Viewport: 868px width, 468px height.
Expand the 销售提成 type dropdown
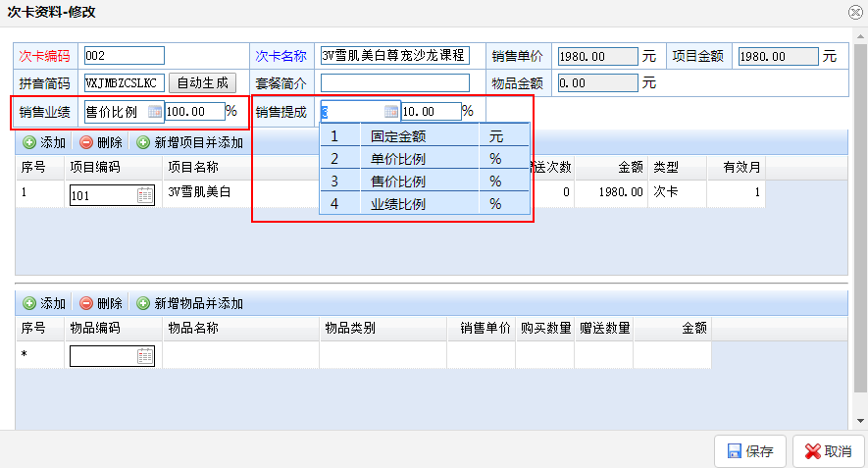391,111
